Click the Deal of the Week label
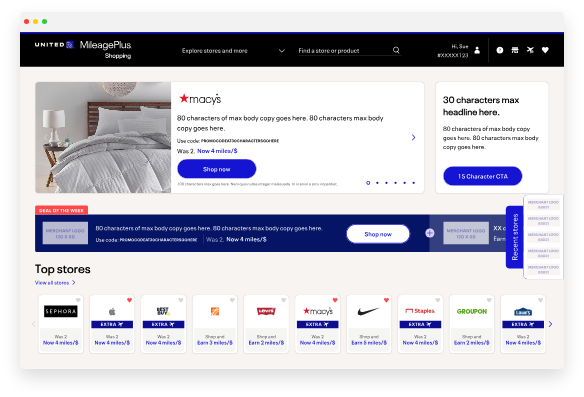 61,210
